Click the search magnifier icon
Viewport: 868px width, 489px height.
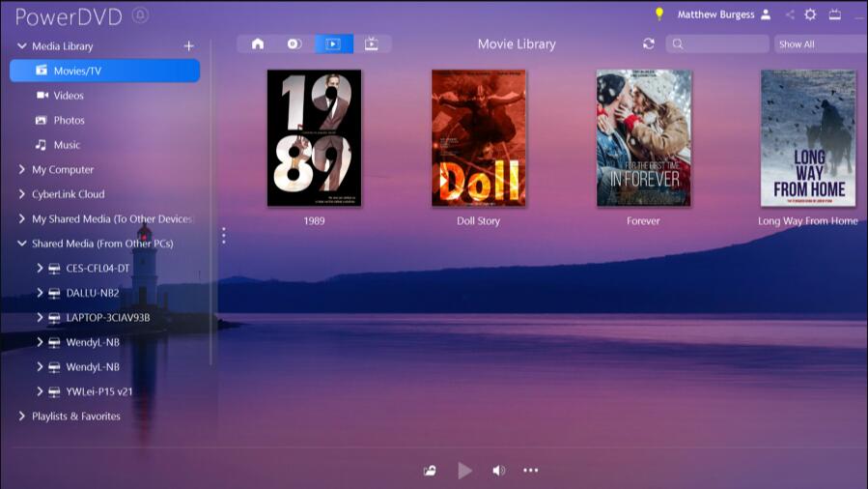pyautogui.click(x=678, y=43)
